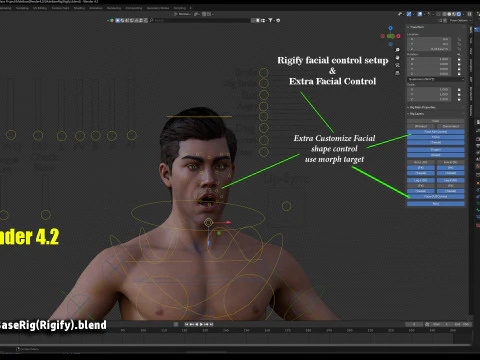480x360 pixels.
Task: Click the Rotation W value field
Action: point(429,59)
